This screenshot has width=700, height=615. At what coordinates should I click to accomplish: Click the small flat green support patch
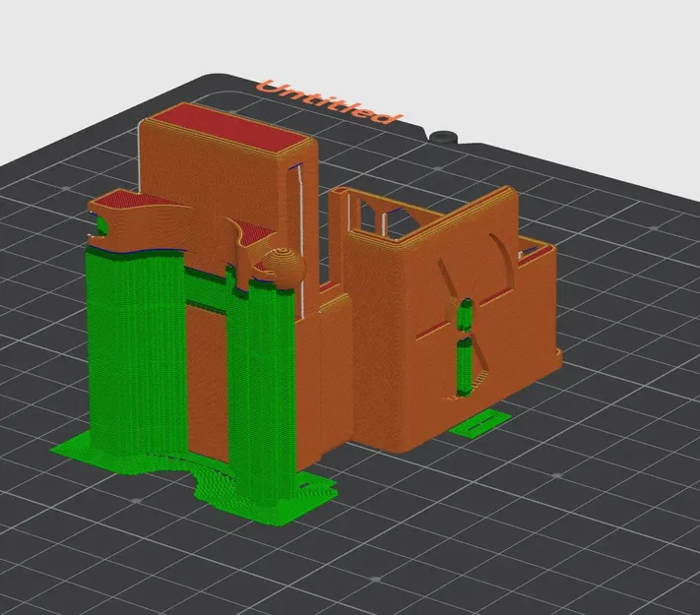(x=479, y=423)
